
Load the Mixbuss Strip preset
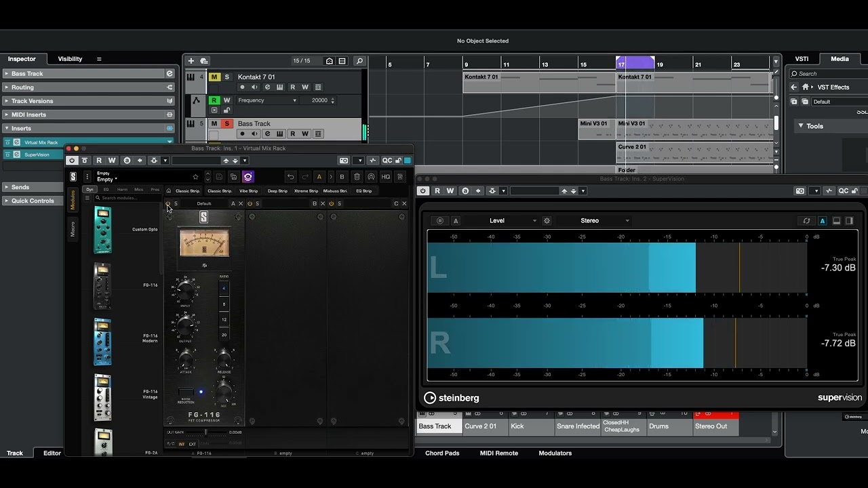pyautogui.click(x=336, y=191)
